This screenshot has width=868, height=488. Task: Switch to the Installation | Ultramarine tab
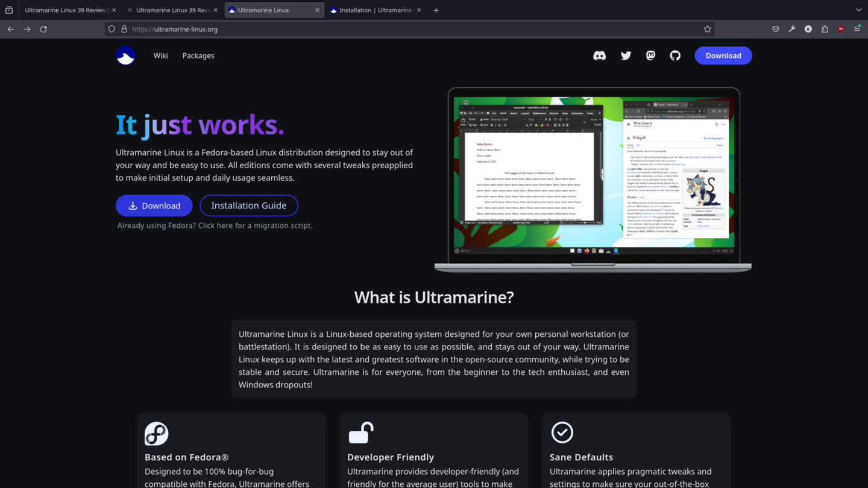(376, 10)
